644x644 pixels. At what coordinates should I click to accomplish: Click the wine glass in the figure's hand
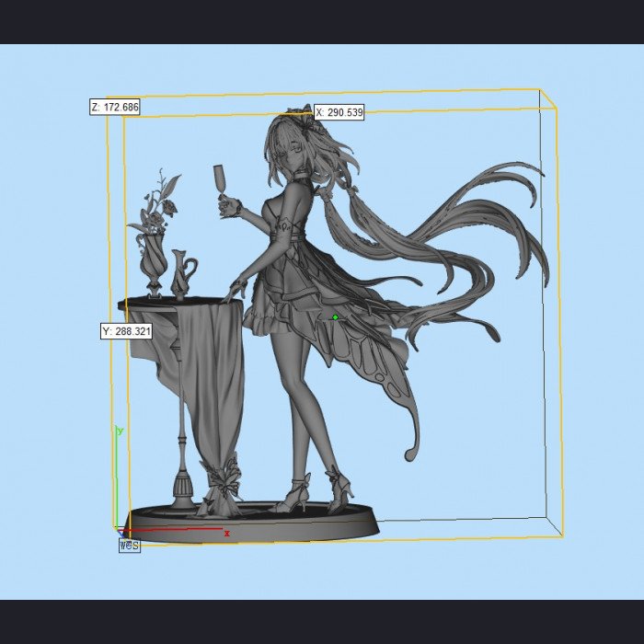[x=220, y=183]
